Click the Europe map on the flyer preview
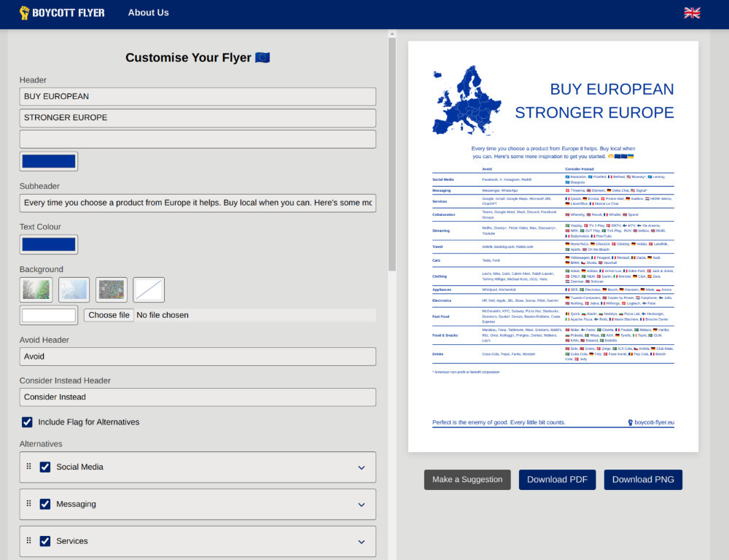The image size is (729, 560). tap(467, 101)
